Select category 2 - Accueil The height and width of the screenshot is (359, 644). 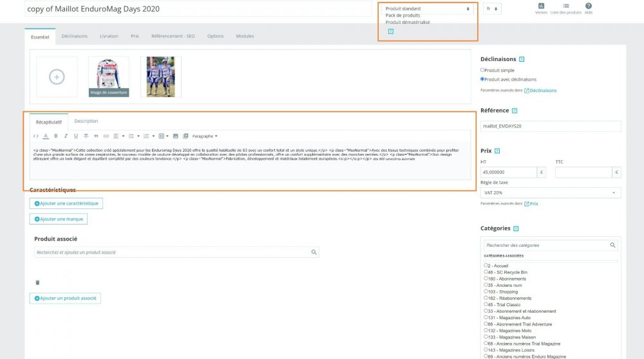[486, 266]
